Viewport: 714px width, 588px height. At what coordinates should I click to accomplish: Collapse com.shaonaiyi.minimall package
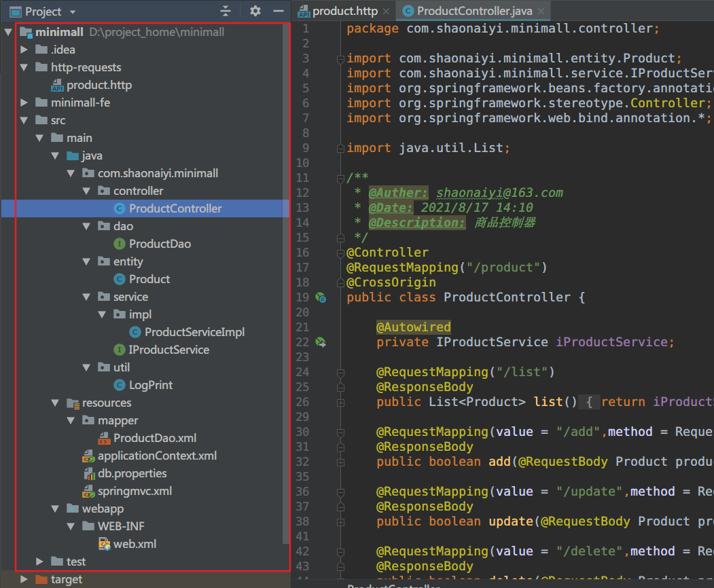(71, 173)
